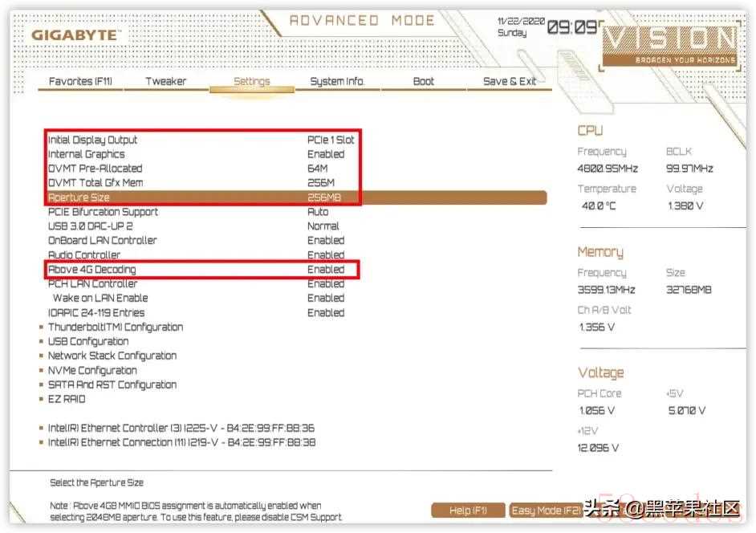Expand the USB Configuration submenu
This screenshot has width=756, height=533.
tap(88, 341)
